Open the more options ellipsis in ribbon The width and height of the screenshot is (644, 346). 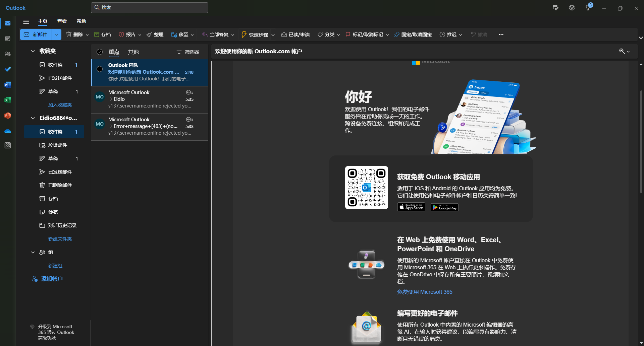(501, 34)
